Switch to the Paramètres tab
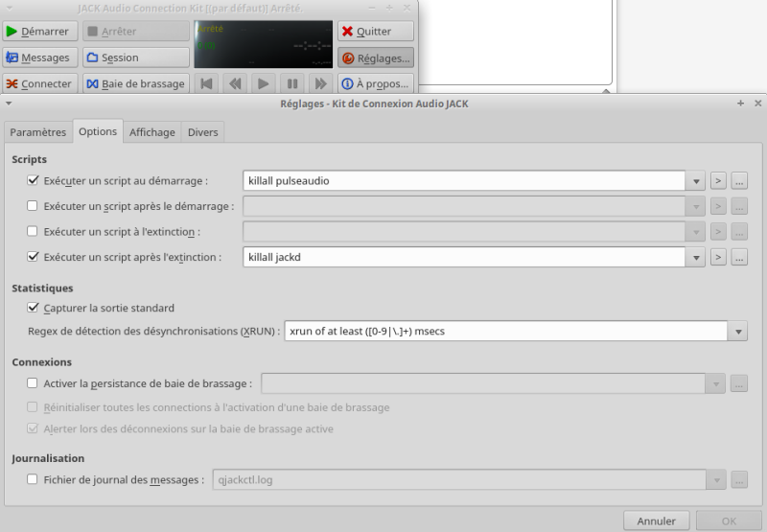Screen dimensions: 767x532 (38, 132)
